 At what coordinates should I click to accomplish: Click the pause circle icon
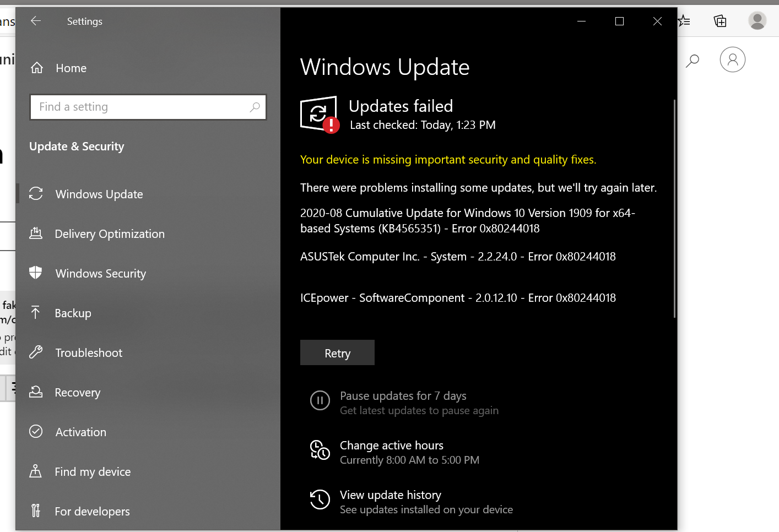coord(320,400)
